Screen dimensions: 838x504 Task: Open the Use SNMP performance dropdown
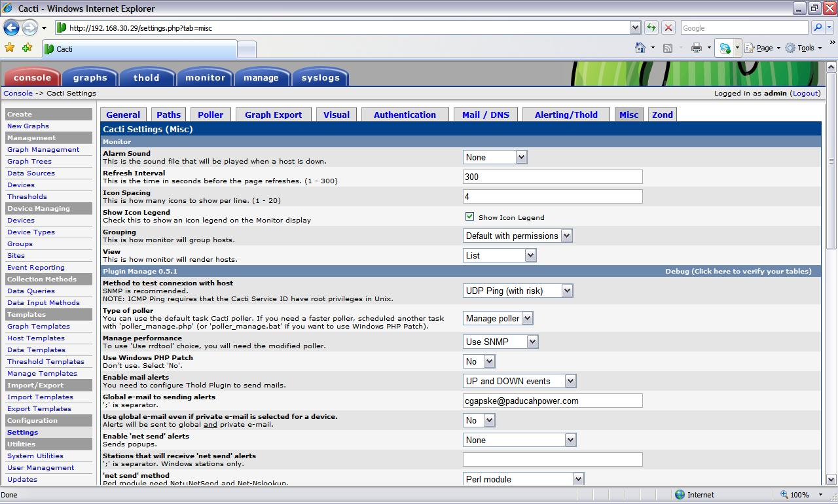click(x=500, y=342)
